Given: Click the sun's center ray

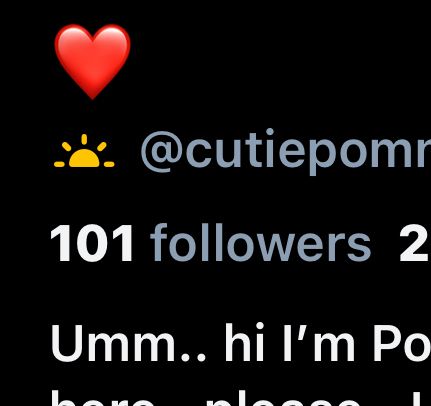Looking at the screenshot, I should (84, 139).
